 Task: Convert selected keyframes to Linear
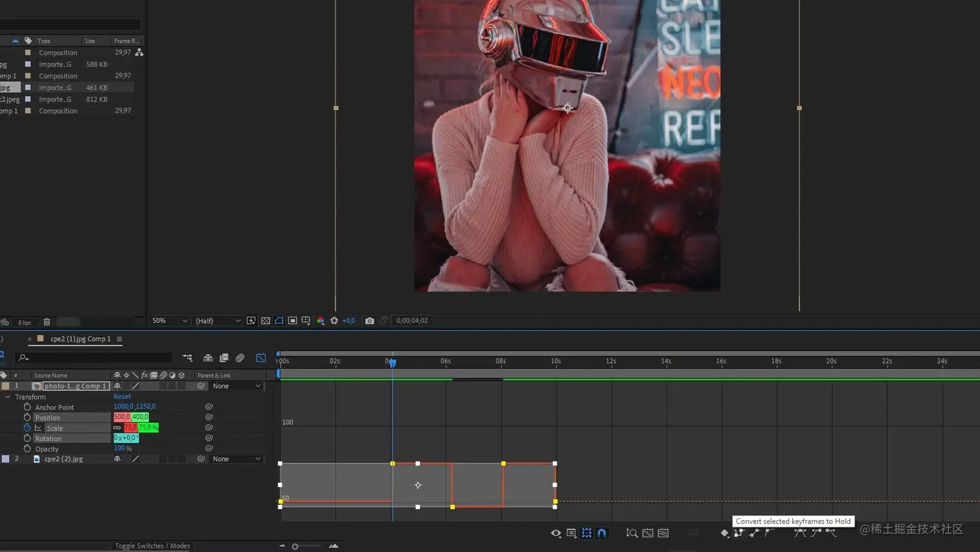[x=754, y=533]
